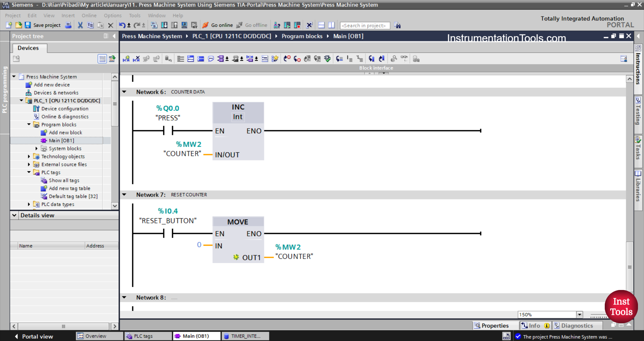The width and height of the screenshot is (644, 341).
Task: Click the Cut icon in the main toolbar
Action: [80, 25]
